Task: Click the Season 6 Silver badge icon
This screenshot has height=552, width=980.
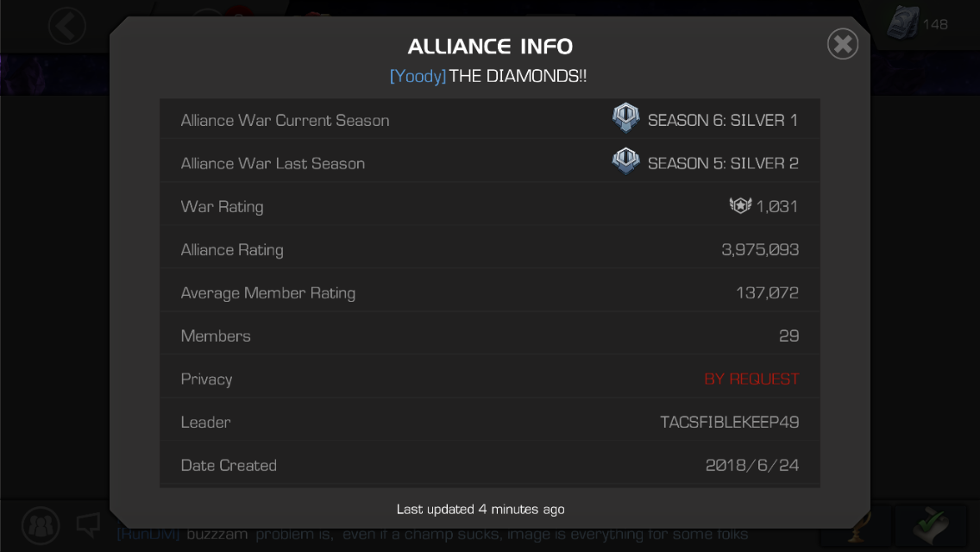Action: click(x=625, y=118)
